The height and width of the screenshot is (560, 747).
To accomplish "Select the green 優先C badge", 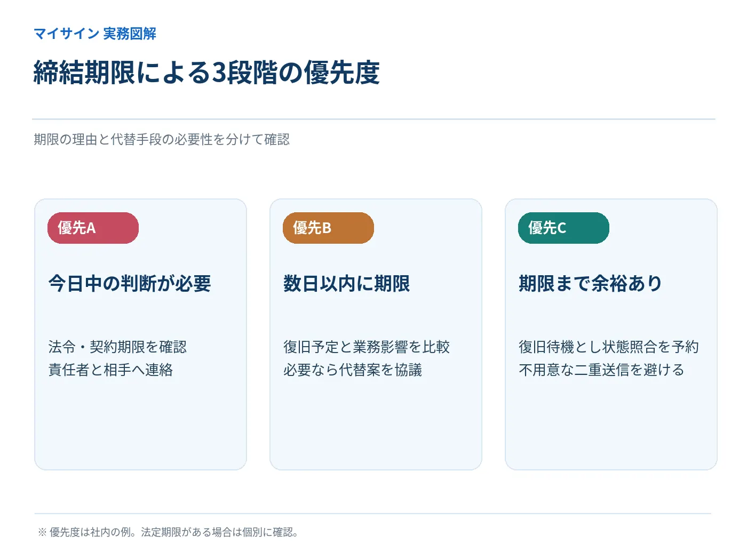I will (563, 228).
